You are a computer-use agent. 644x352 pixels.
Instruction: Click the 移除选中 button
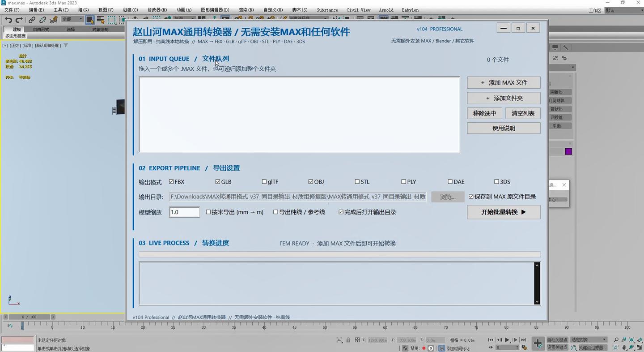[x=484, y=113]
